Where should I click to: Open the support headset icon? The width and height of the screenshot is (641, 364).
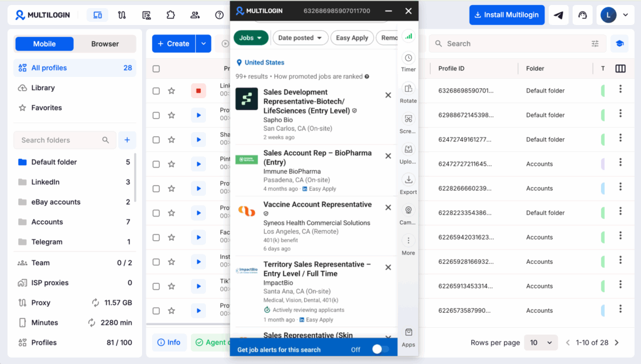coord(583,15)
